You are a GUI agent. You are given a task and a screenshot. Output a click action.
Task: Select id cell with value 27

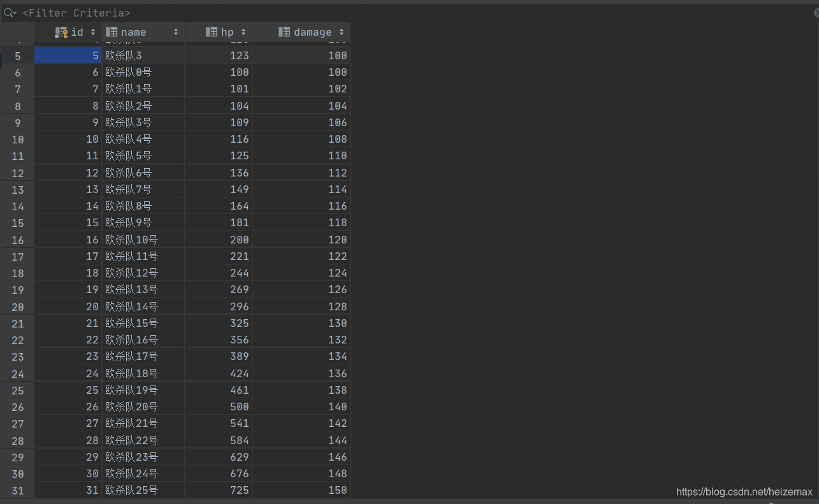tap(68, 423)
